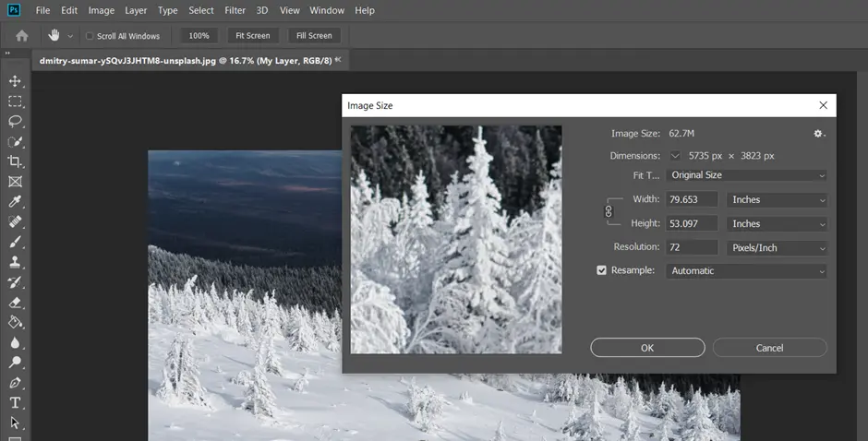Select the Crop tool
This screenshot has width=868, height=441.
click(x=15, y=161)
